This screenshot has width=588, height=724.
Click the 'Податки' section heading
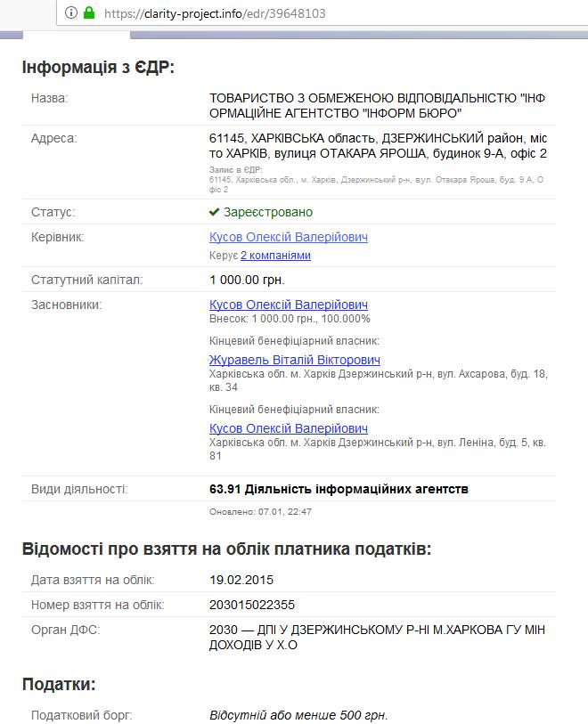coord(59,684)
